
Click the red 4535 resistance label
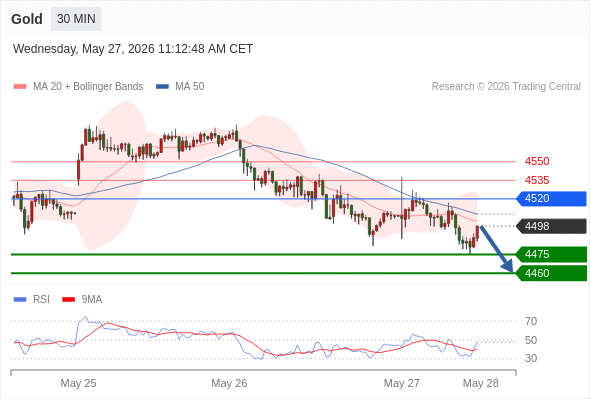point(537,180)
